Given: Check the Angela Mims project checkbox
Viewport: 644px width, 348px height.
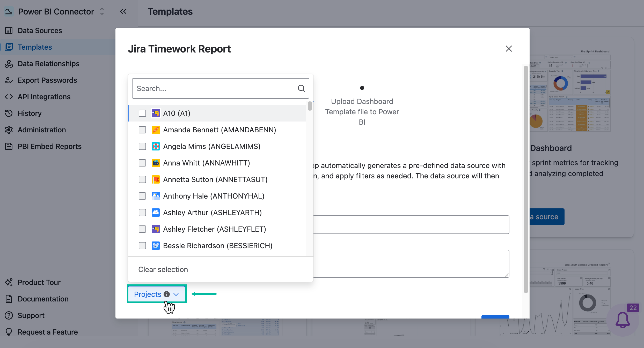Looking at the screenshot, I should click(x=142, y=146).
